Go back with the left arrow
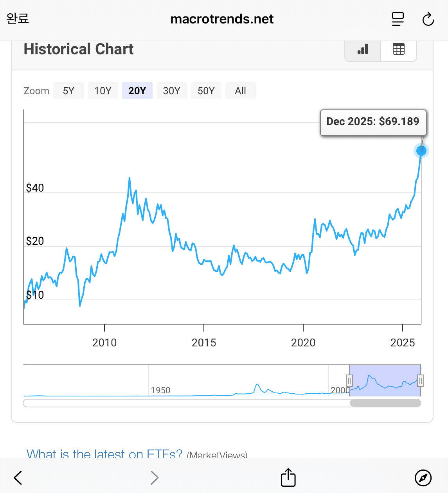 [x=18, y=477]
